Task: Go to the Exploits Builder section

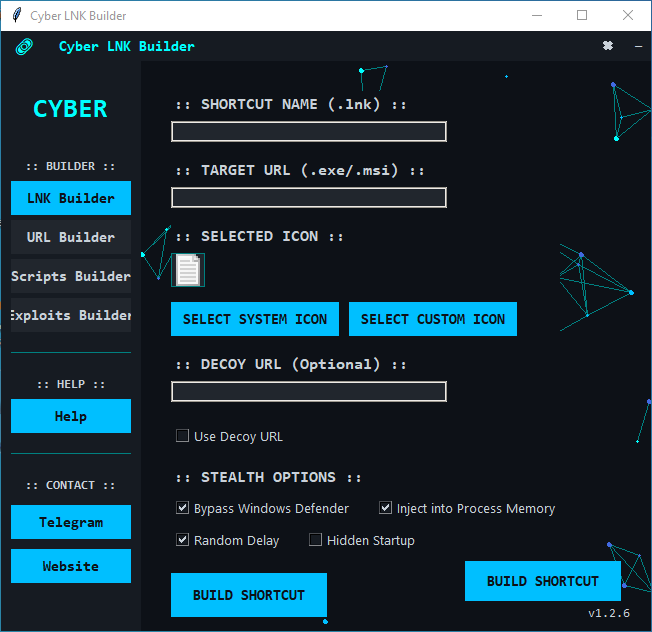Action: click(x=71, y=315)
